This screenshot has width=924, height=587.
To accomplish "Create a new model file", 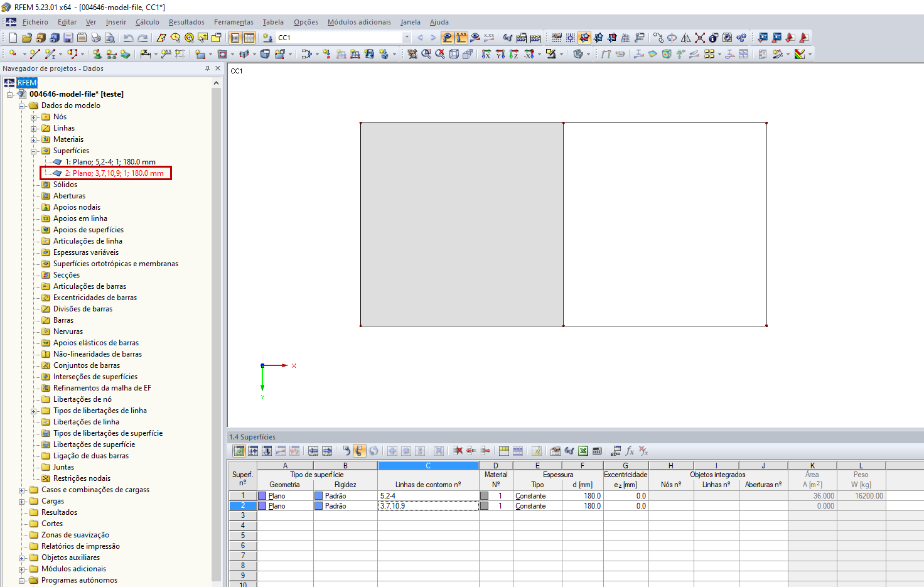I will 13,38.
